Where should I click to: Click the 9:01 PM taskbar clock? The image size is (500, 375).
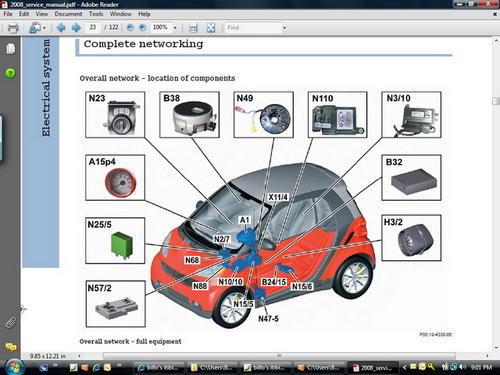coord(482,367)
